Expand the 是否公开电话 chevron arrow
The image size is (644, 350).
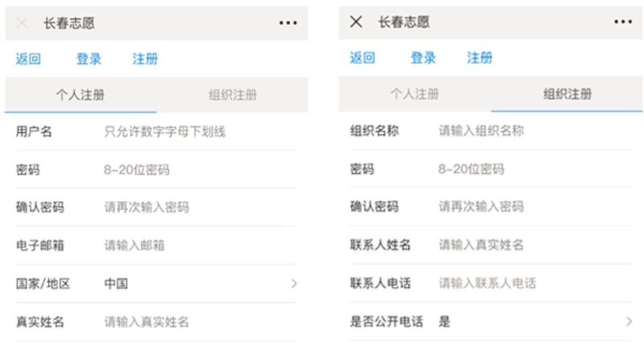628,322
